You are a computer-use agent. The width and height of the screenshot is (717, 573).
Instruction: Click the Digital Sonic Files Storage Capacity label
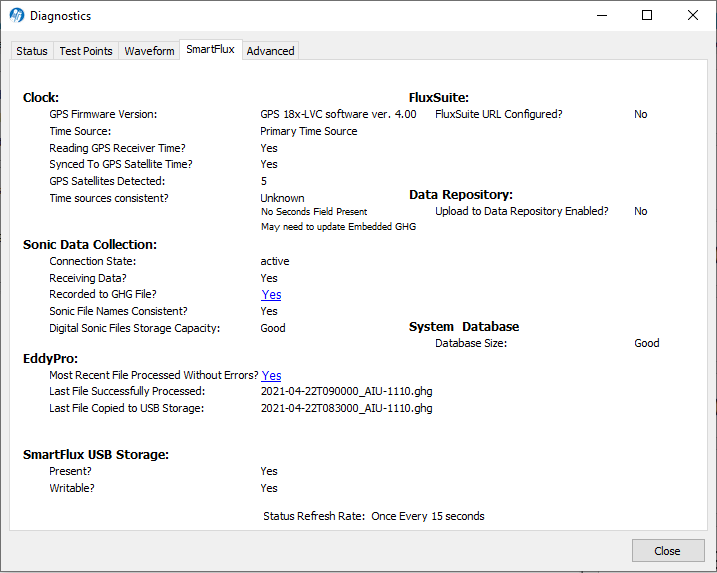click(134, 328)
